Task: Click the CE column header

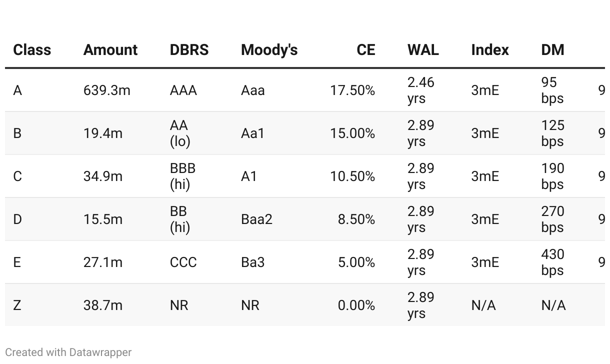Action: 366,50
